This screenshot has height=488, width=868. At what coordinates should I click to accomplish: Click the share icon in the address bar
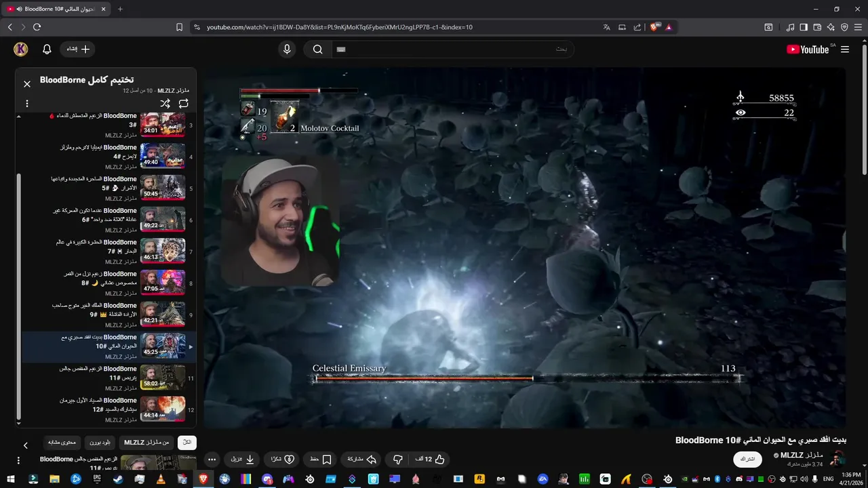pyautogui.click(x=637, y=27)
